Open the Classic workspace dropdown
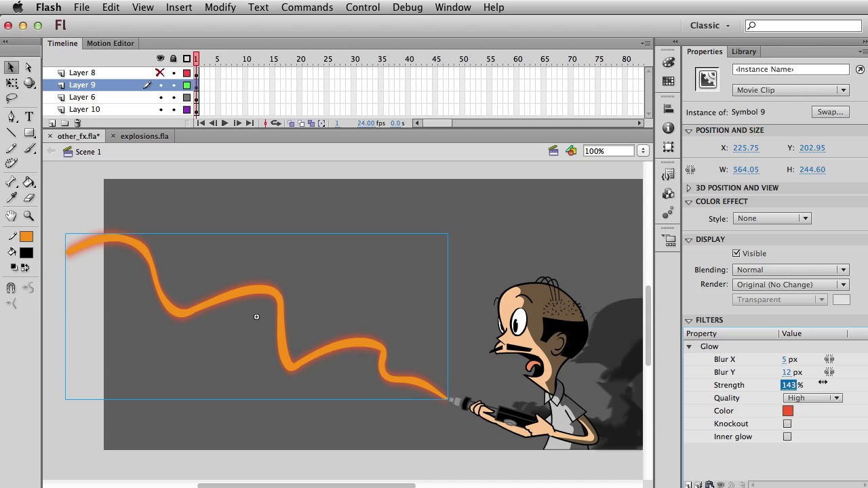This screenshot has width=868, height=488. click(x=710, y=26)
